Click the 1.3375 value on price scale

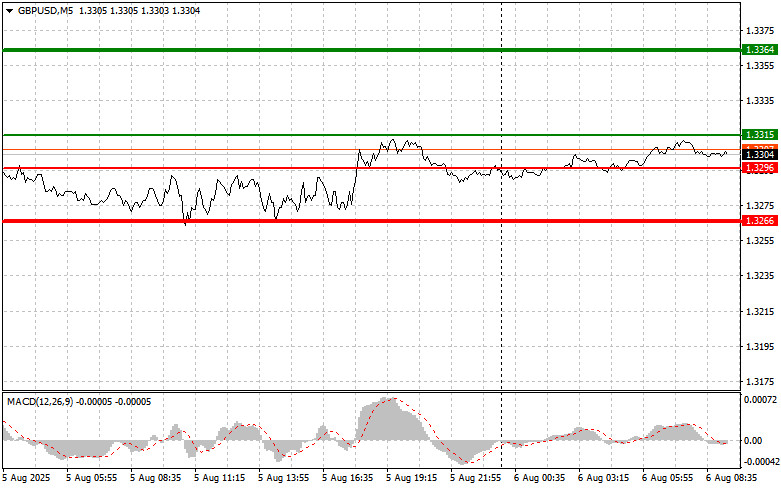coord(758,30)
